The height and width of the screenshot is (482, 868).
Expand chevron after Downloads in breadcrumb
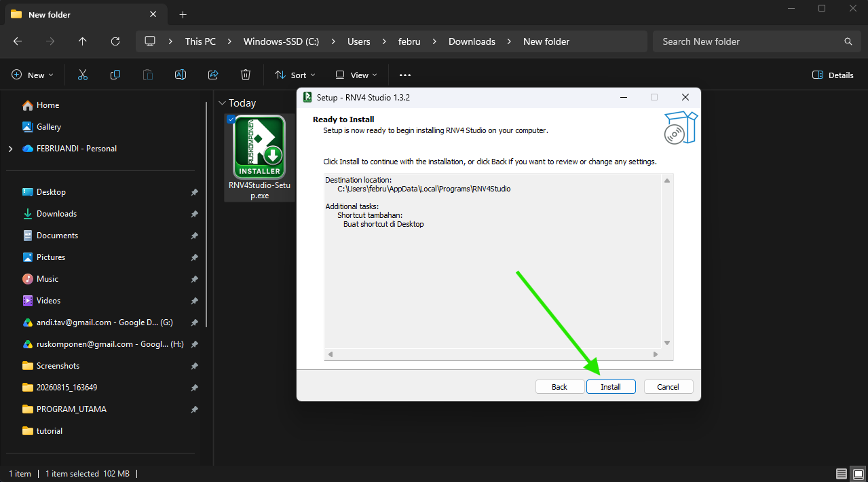509,41
